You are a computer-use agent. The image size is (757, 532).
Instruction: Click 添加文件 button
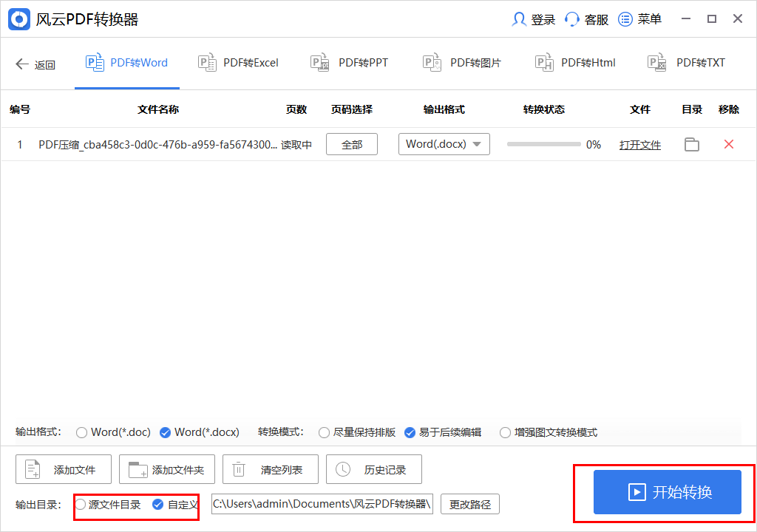(64, 469)
